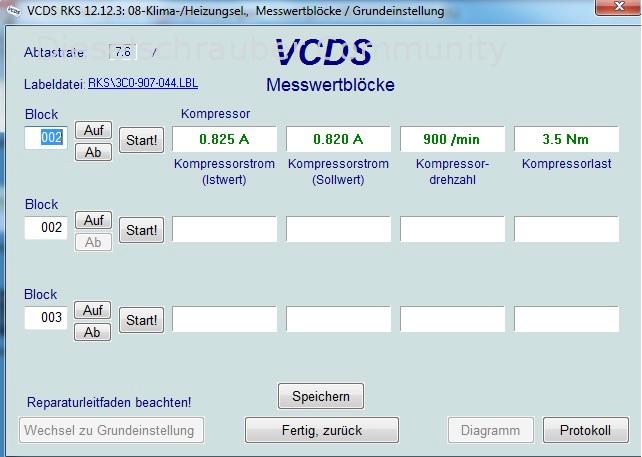The image size is (642, 457).
Task: Close the VCDS window
Action: pyautogui.click(x=618, y=7)
